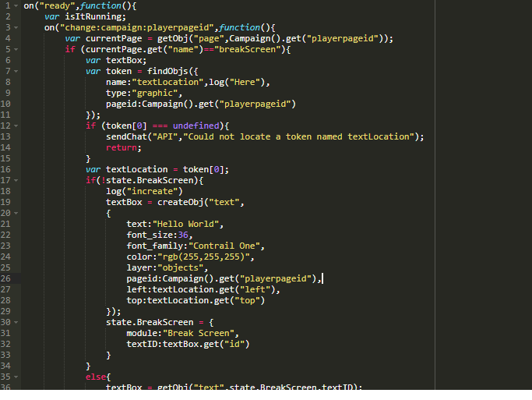Click "getObj" call on line 4
Viewport: 532px width, 400px height.
click(172, 38)
